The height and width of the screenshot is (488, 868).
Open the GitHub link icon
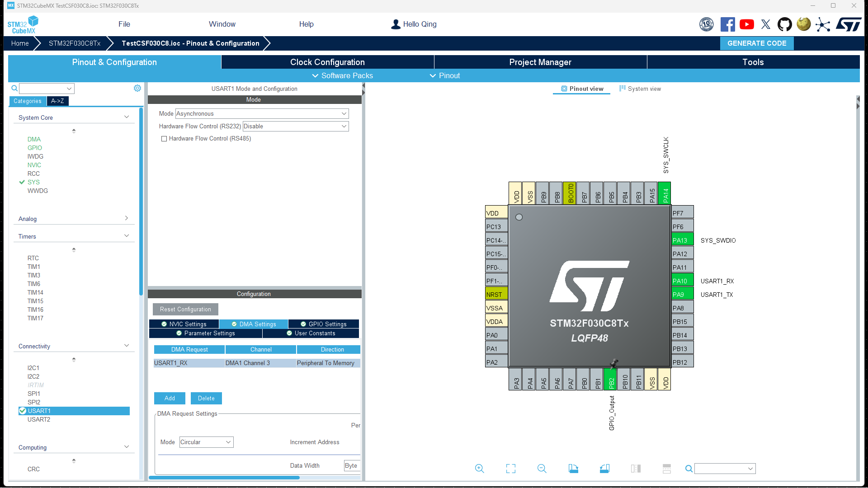coord(784,24)
